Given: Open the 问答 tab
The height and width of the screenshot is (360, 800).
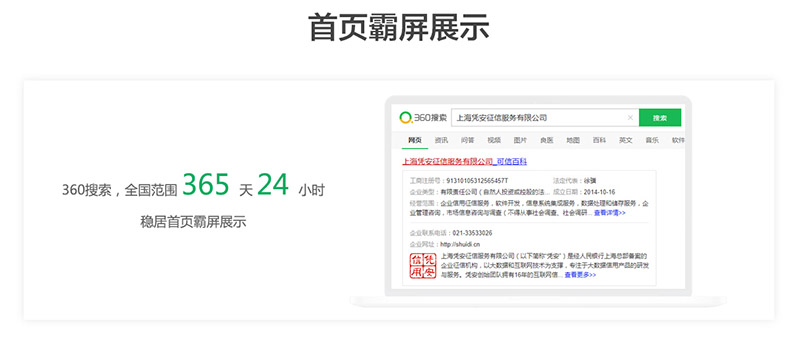Looking at the screenshot, I should [x=467, y=140].
